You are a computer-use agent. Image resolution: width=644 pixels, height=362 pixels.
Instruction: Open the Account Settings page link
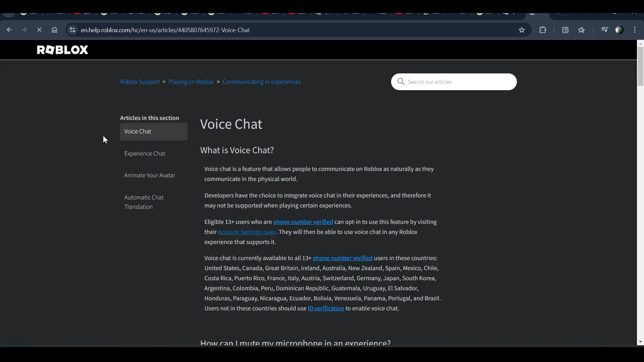tap(247, 232)
